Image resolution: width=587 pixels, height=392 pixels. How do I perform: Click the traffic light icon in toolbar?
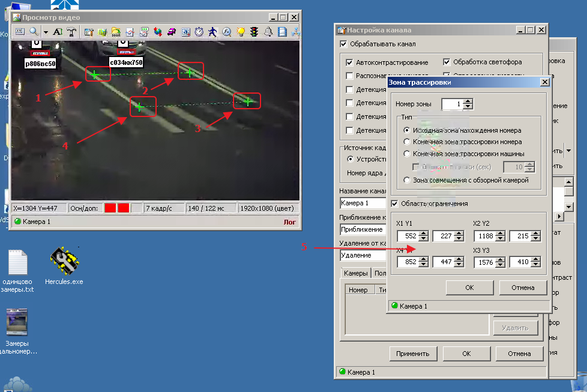pos(254,32)
